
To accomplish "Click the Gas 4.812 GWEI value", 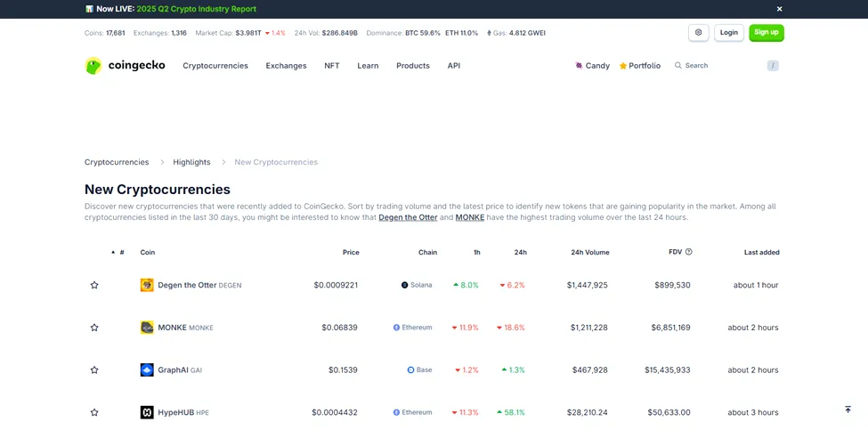I will (527, 33).
